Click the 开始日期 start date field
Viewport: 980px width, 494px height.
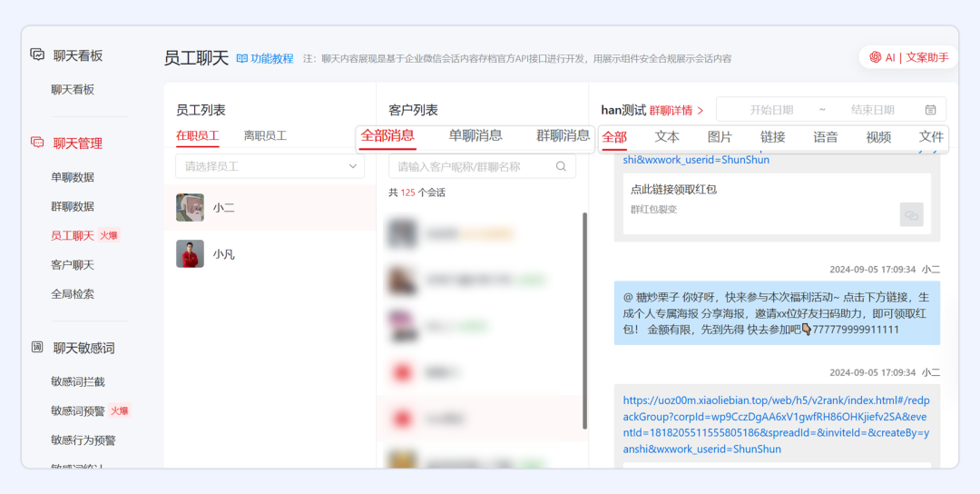pos(770,110)
